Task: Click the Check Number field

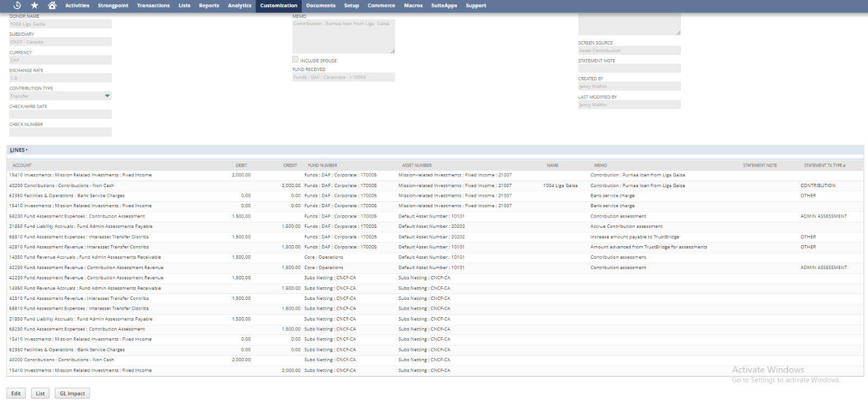Action: pos(60,132)
